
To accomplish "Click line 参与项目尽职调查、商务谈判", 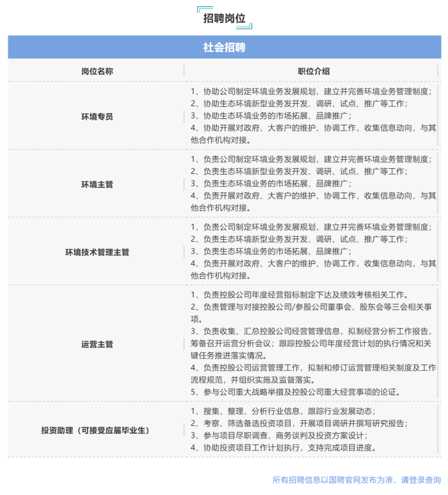I will (279, 436).
